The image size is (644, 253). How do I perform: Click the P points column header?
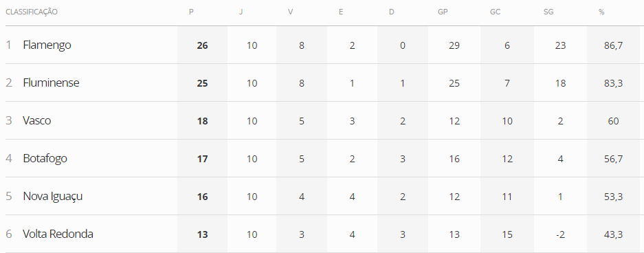coord(191,12)
